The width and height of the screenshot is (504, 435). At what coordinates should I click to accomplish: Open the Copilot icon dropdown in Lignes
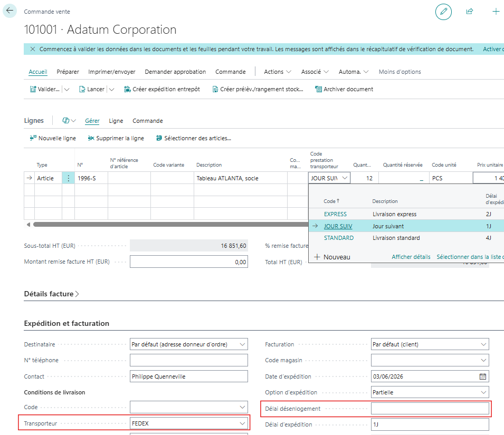[x=69, y=121]
